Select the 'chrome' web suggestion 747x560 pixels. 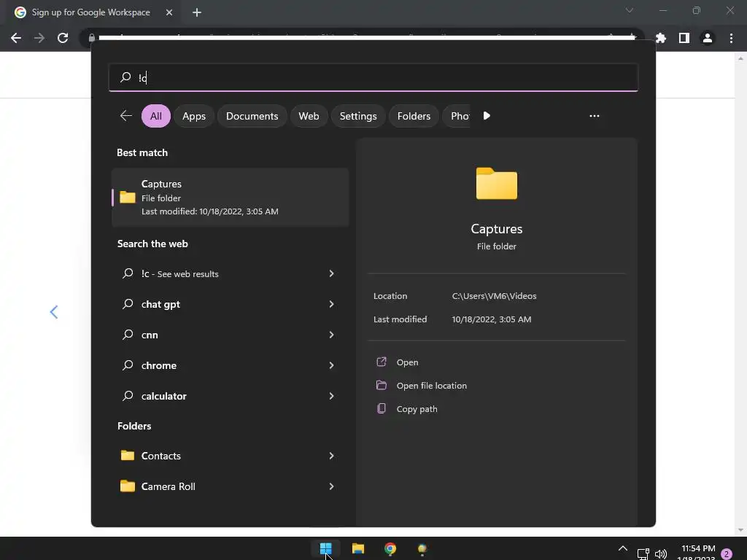tap(158, 365)
